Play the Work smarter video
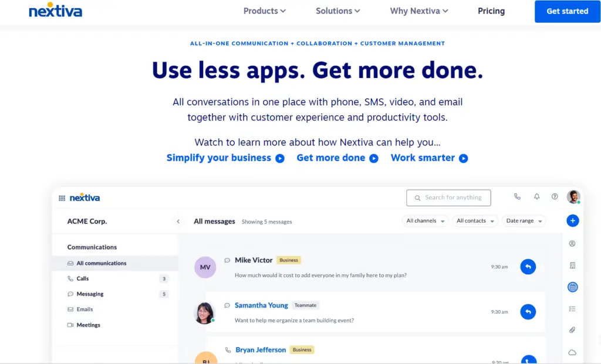 (x=429, y=158)
